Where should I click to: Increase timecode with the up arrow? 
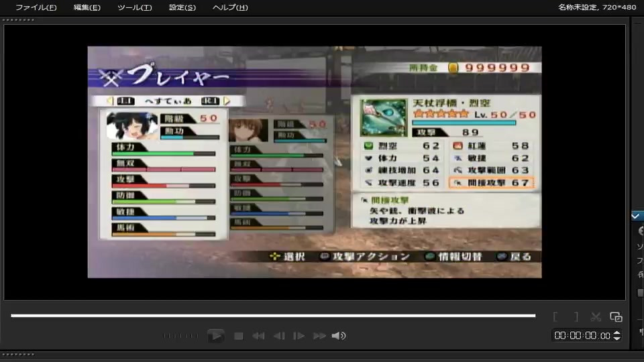tap(616, 333)
